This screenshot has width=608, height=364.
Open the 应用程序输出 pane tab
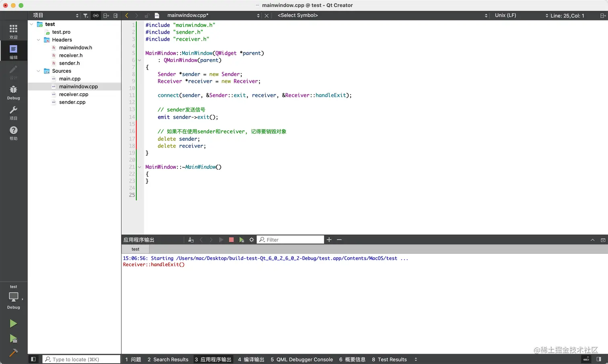click(x=213, y=360)
